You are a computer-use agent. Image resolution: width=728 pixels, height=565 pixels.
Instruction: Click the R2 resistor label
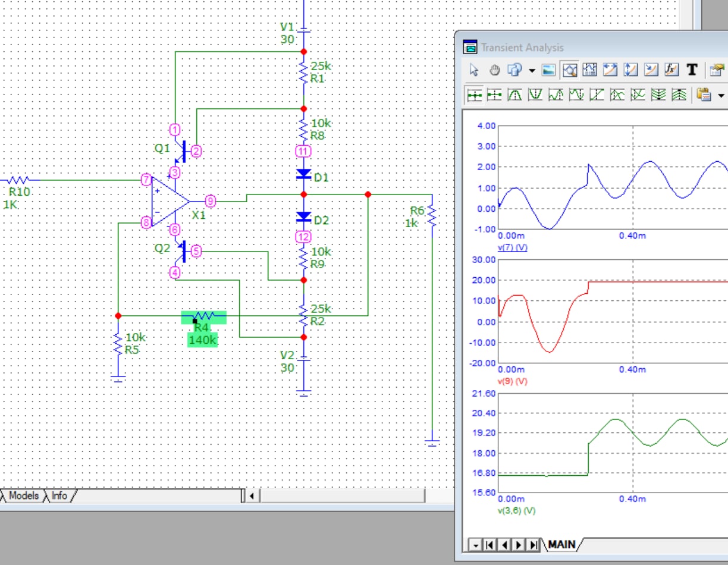tap(318, 321)
